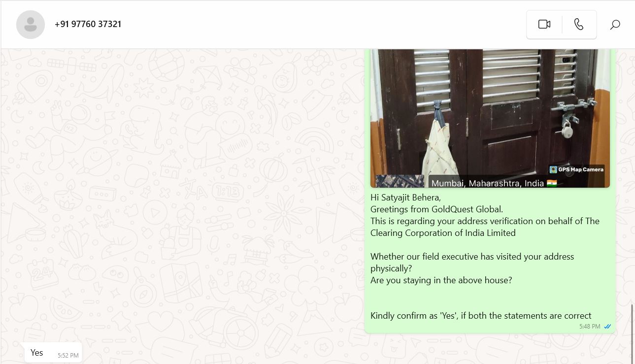Image resolution: width=635 pixels, height=364 pixels.
Task: Click the 'Mumbai, Maharashtra, India' location caption
Action: [x=488, y=183]
